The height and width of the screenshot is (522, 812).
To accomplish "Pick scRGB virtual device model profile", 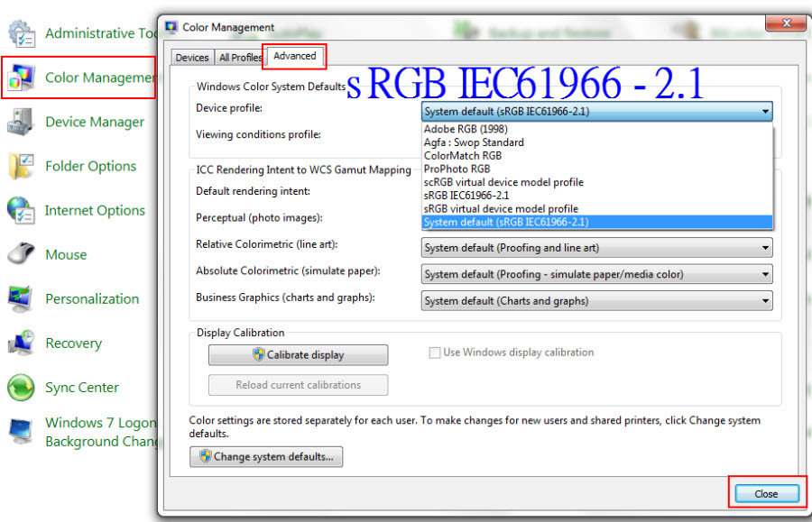I will click(x=597, y=182).
